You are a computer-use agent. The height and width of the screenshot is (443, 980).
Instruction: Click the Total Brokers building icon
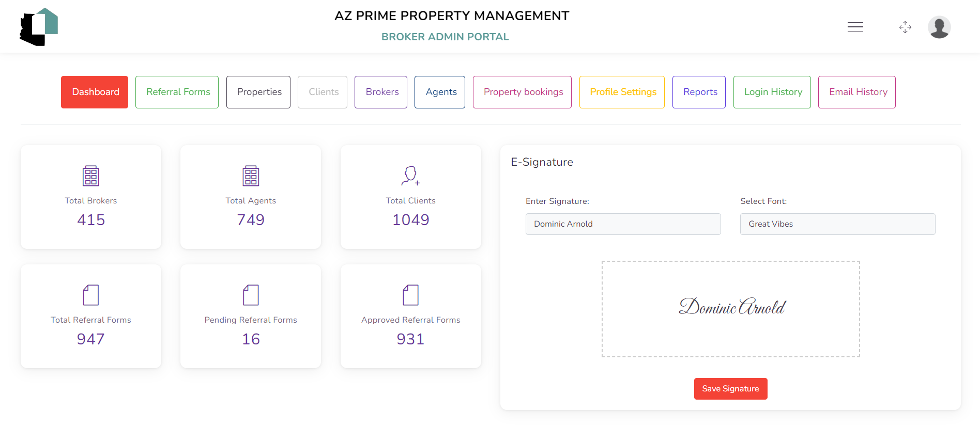[x=91, y=176]
